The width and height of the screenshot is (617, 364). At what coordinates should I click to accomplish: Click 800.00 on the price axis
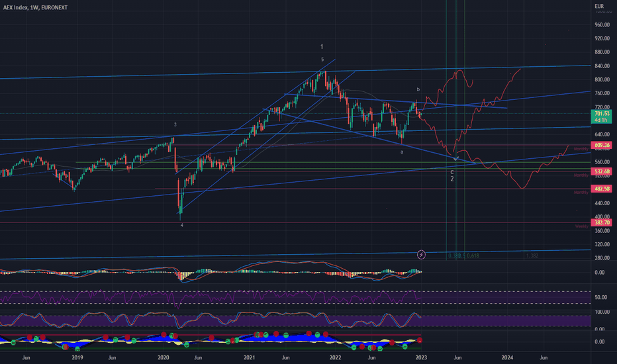click(x=602, y=79)
